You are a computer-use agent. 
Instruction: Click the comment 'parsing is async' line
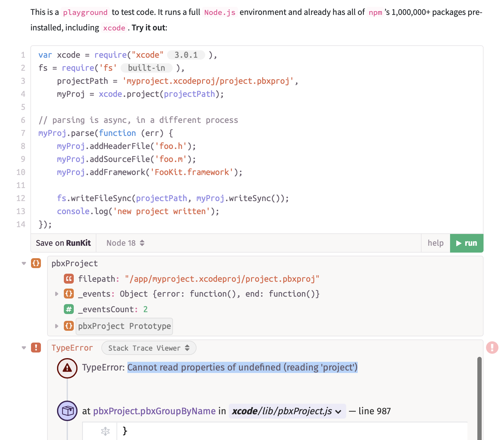pyautogui.click(x=138, y=120)
